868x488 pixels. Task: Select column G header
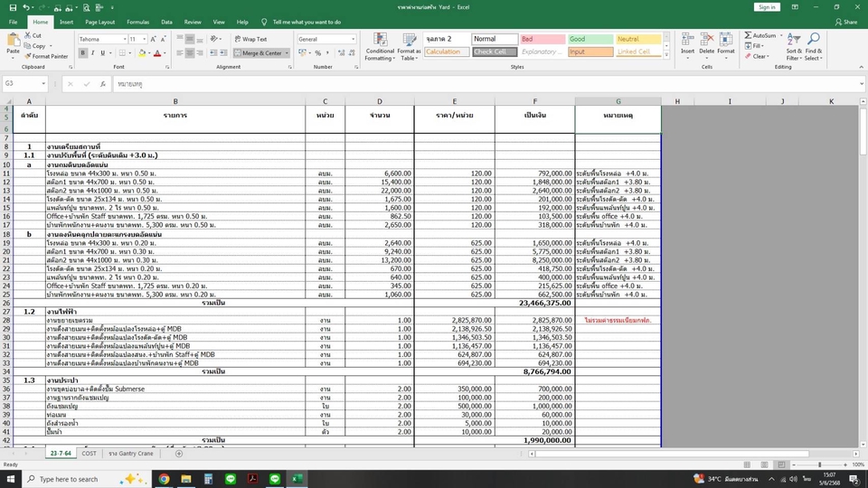click(618, 101)
